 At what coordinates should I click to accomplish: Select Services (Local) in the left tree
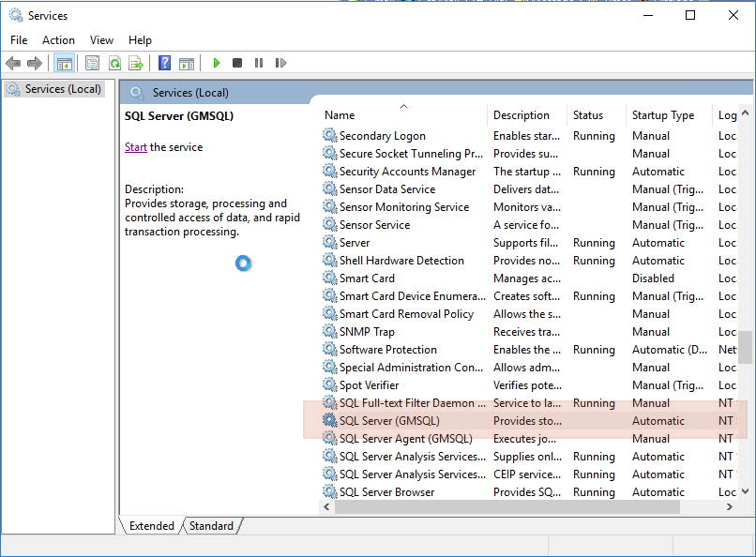[62, 89]
